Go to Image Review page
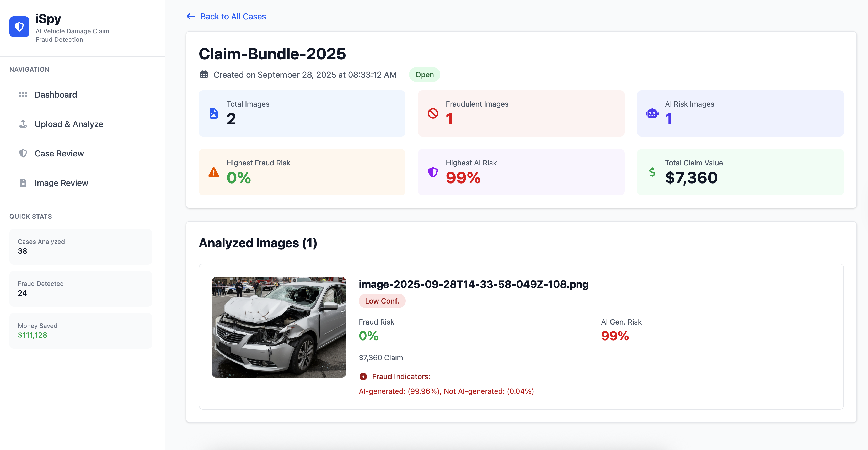This screenshot has width=868, height=450. coord(61,182)
